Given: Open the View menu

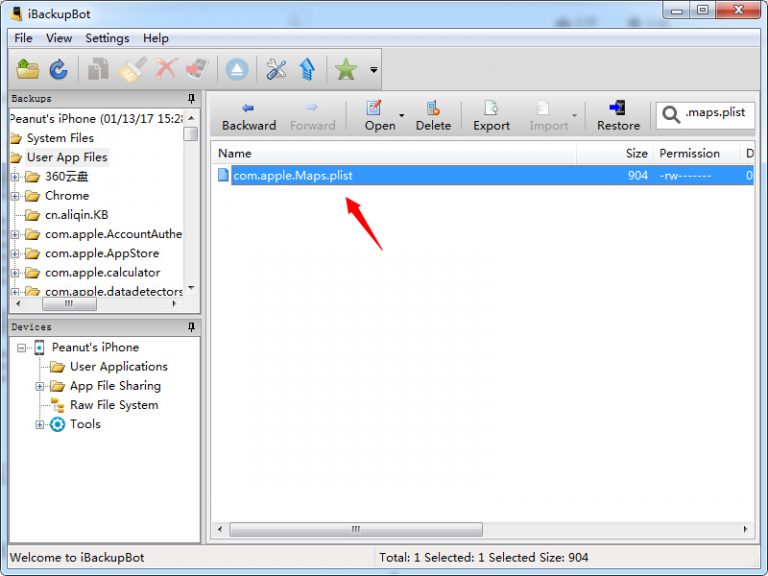Looking at the screenshot, I should [x=59, y=38].
